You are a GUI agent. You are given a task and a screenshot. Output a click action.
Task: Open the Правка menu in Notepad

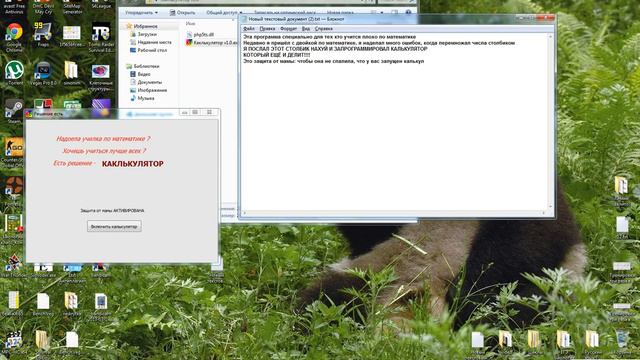(267, 29)
